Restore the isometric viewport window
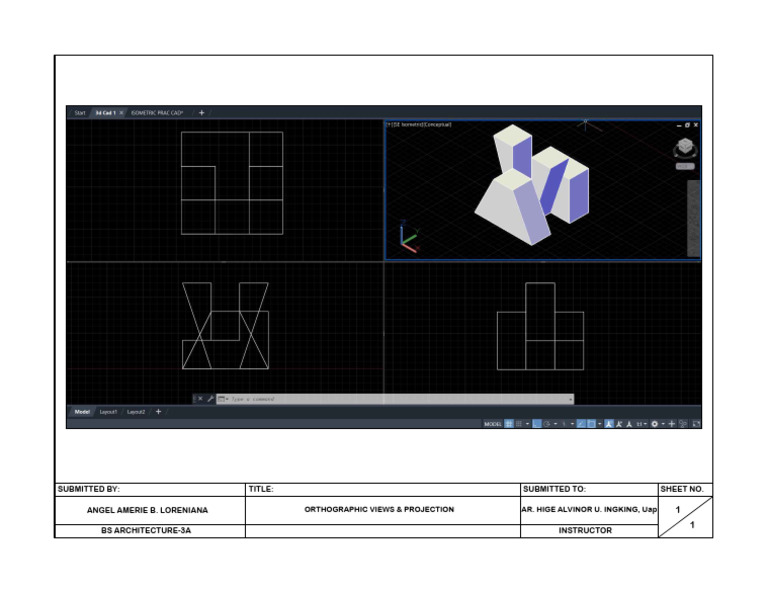Image resolution: width=768 pixels, height=594 pixels. click(687, 125)
